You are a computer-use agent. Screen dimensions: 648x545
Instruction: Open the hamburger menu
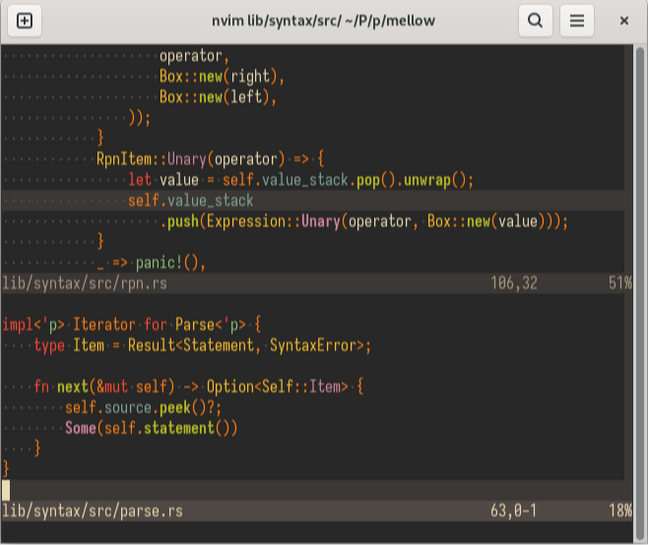[577, 21]
